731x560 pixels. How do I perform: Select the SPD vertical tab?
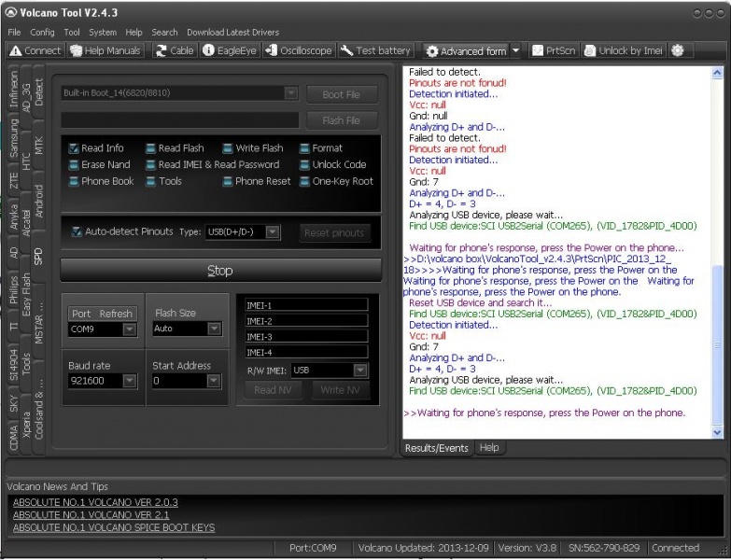point(38,257)
